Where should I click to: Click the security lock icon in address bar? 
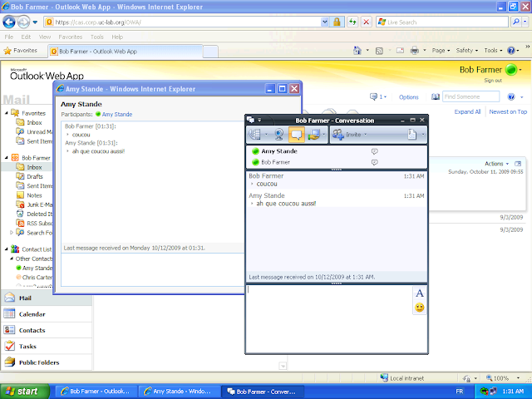337,22
